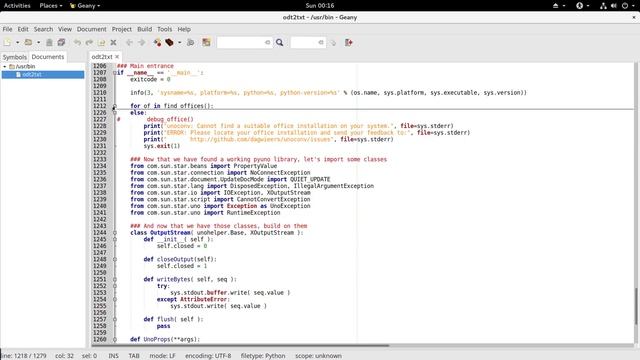Expand the folded block at line 1212
Image resolution: width=640 pixels, height=360 pixels.
click(x=115, y=106)
